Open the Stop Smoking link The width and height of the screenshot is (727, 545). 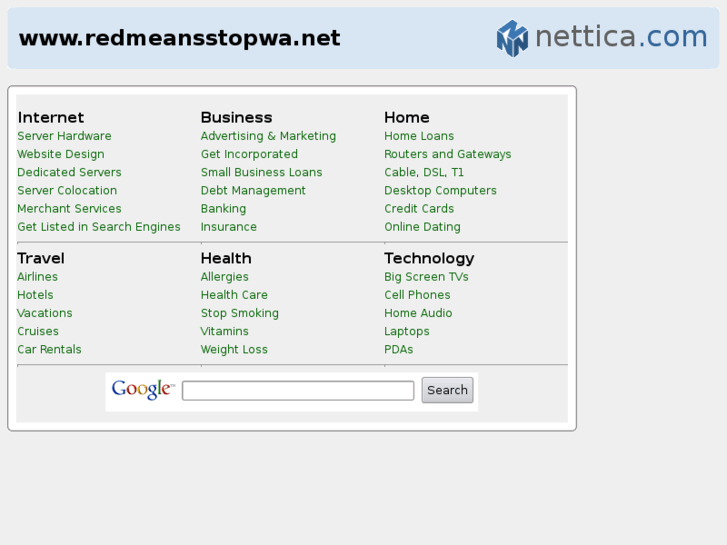tap(239, 313)
